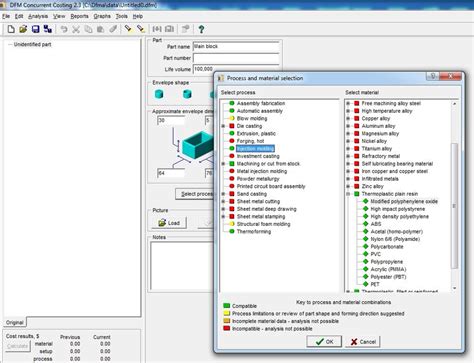Select Powder metallurgy process

[x=258, y=179]
